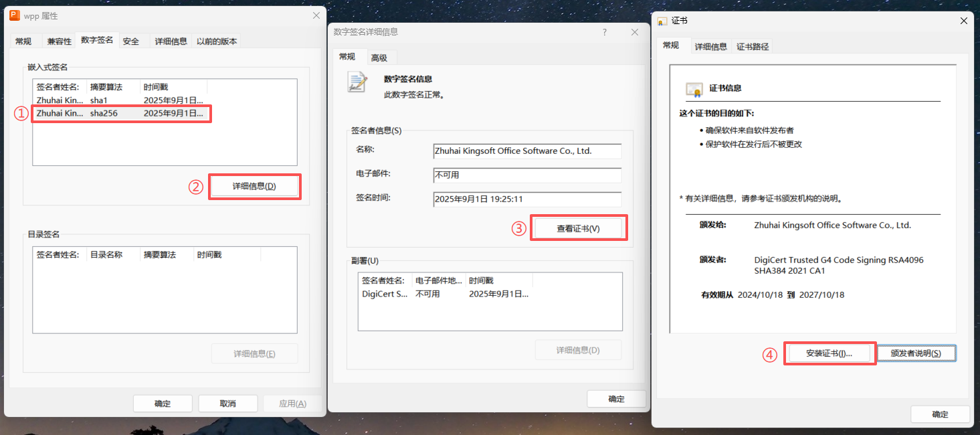The height and width of the screenshot is (435, 980).
Task: Click 应用(A) button
Action: point(292,404)
